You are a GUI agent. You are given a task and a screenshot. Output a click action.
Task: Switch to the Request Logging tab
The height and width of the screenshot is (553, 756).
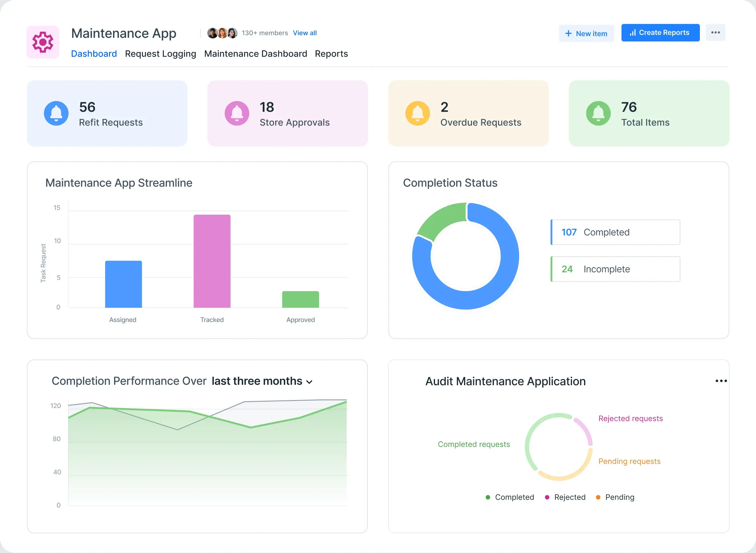160,54
